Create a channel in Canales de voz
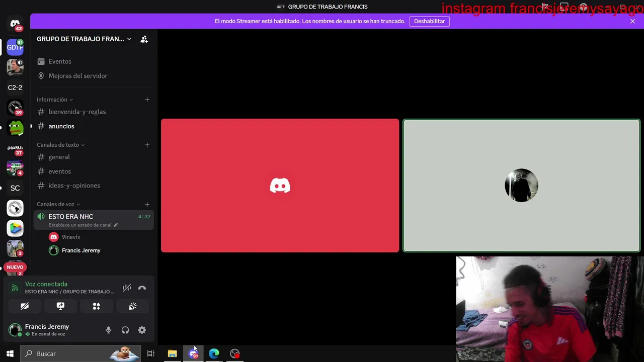The image size is (644, 362). tap(147, 204)
